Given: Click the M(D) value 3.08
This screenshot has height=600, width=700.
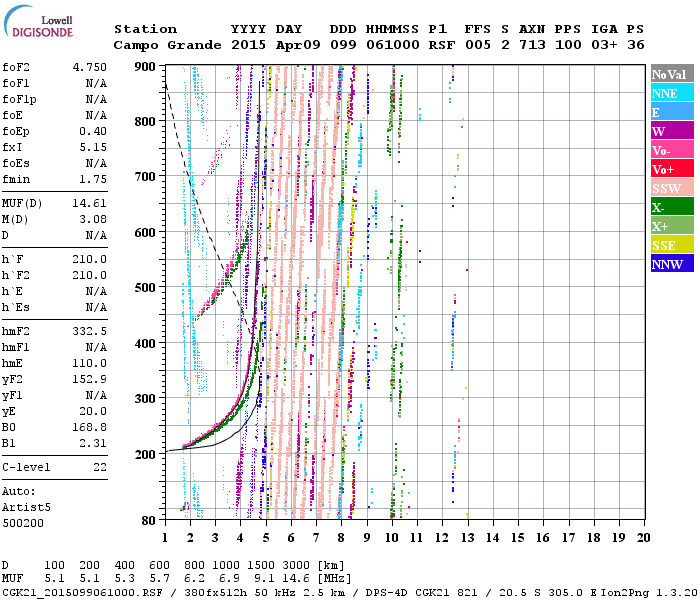Looking at the screenshot, I should [93, 219].
